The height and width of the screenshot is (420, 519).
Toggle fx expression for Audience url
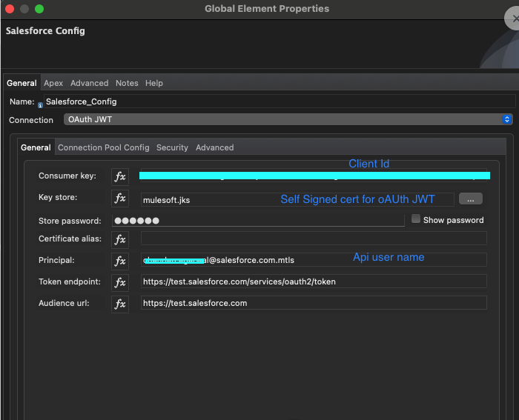120,304
